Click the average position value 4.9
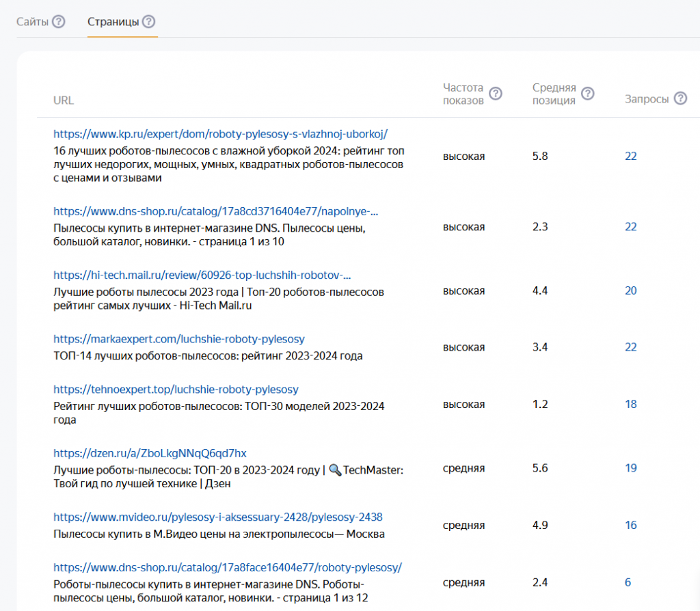Viewport: 700px width, 611px height. coord(540,525)
